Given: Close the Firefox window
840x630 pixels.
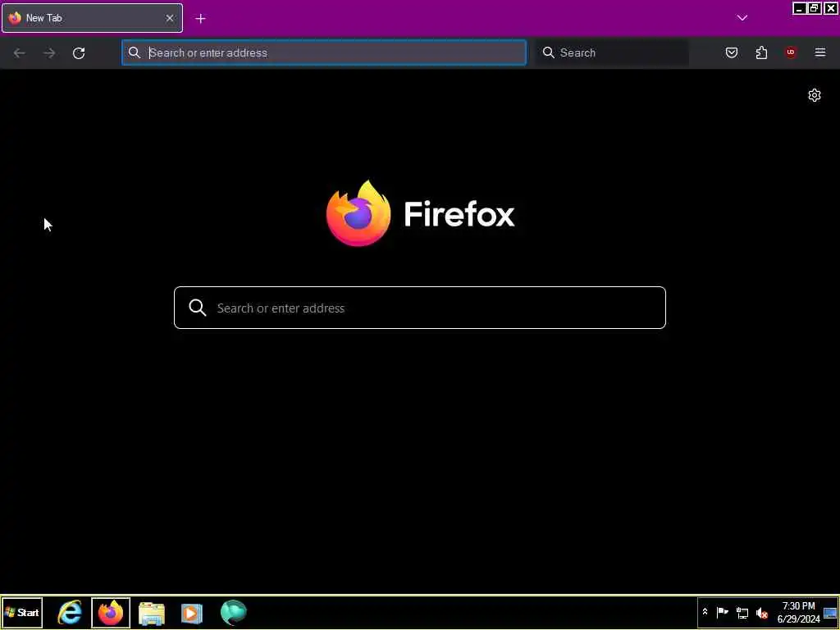Looking at the screenshot, I should coord(830,8).
